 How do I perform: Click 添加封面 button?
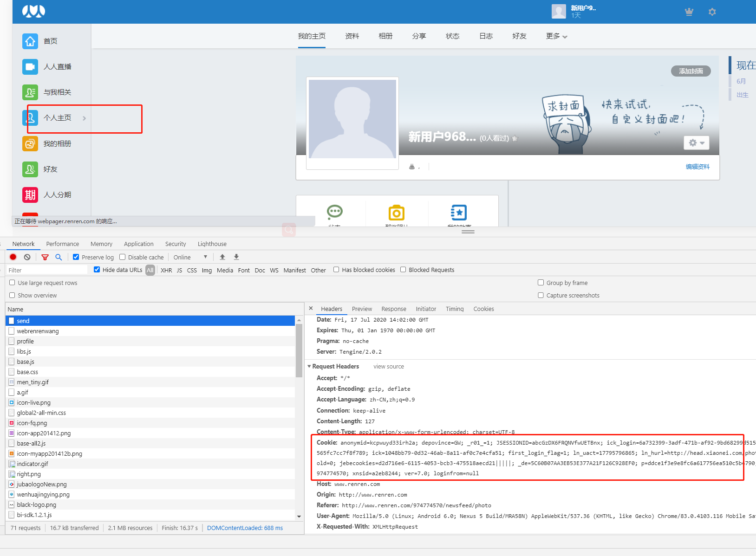coord(691,71)
